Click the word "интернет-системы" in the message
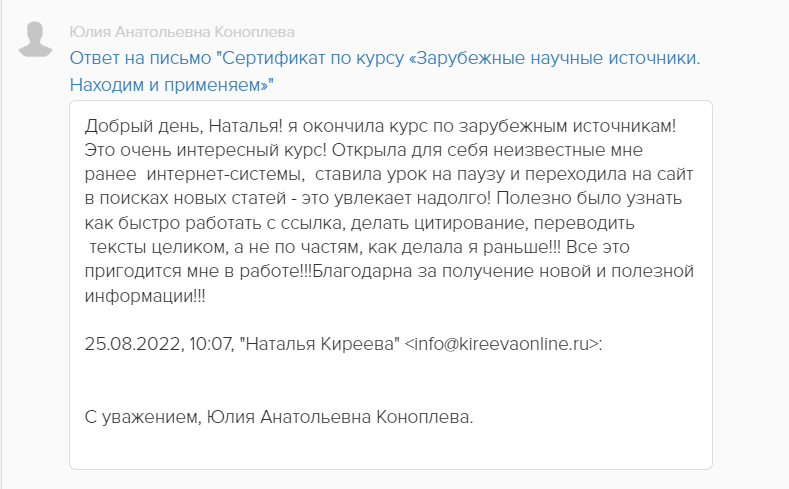Screen dimensions: 789x489 (191, 174)
